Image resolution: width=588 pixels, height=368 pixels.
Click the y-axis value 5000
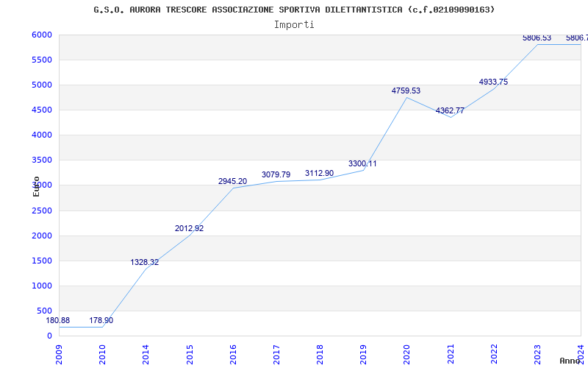(42, 85)
